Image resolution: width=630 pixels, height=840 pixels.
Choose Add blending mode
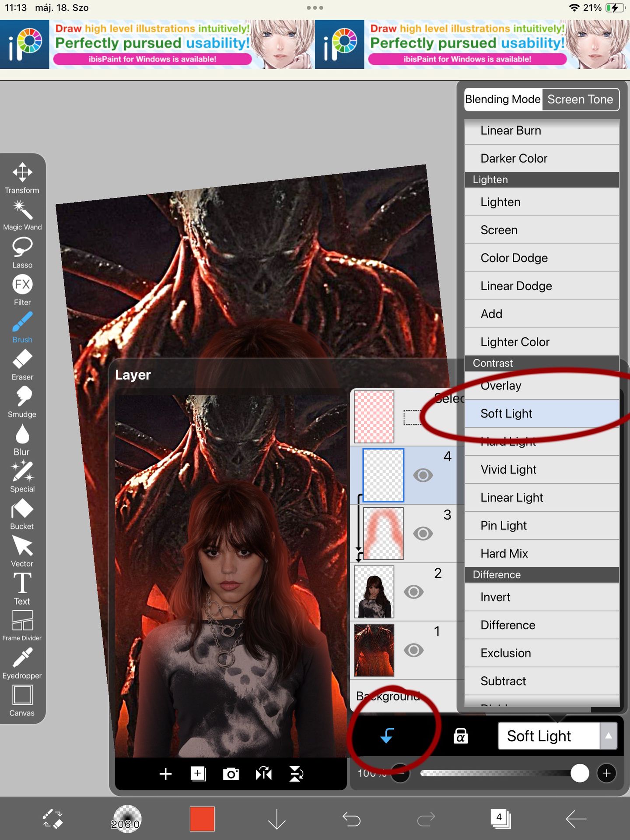pyautogui.click(x=542, y=314)
